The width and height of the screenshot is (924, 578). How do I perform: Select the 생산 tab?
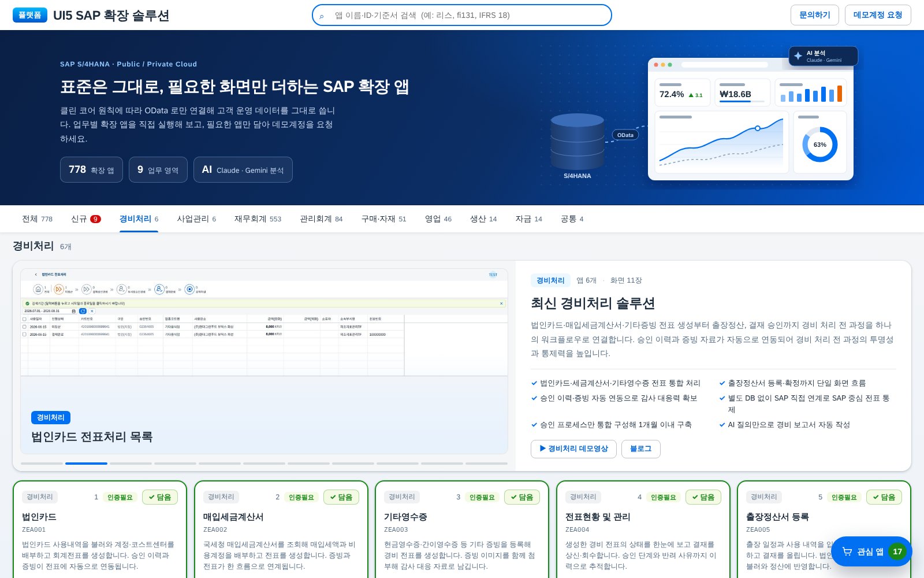[483, 219]
